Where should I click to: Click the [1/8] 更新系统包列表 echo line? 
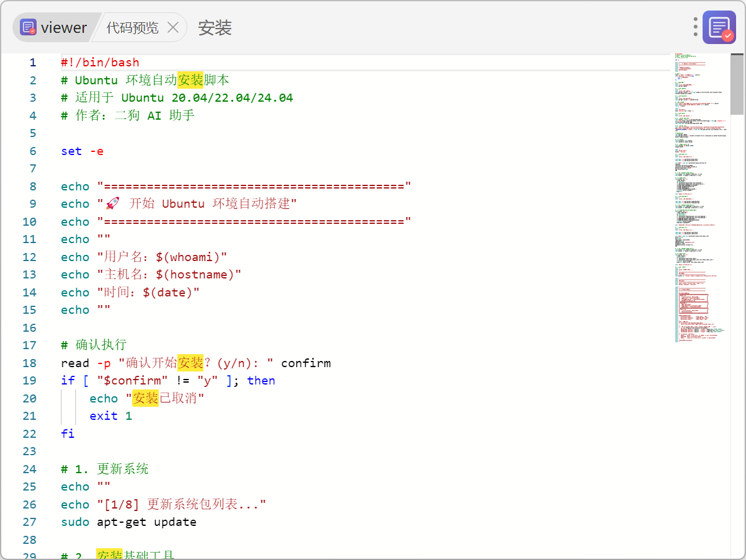[x=164, y=504]
